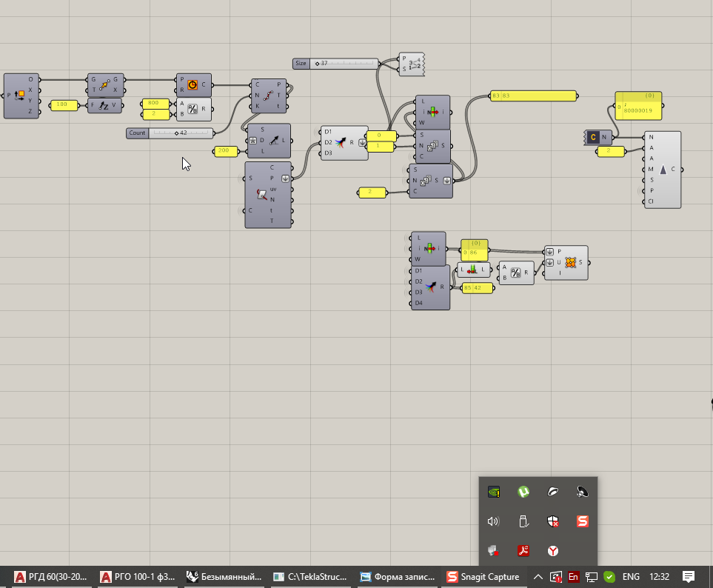Click the panel showing 85 42

pos(478,288)
